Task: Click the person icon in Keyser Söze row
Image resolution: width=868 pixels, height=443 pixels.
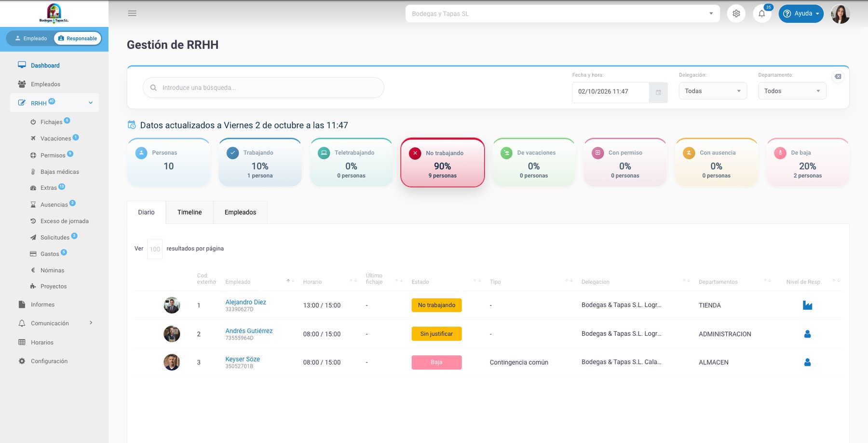Action: coord(807,362)
